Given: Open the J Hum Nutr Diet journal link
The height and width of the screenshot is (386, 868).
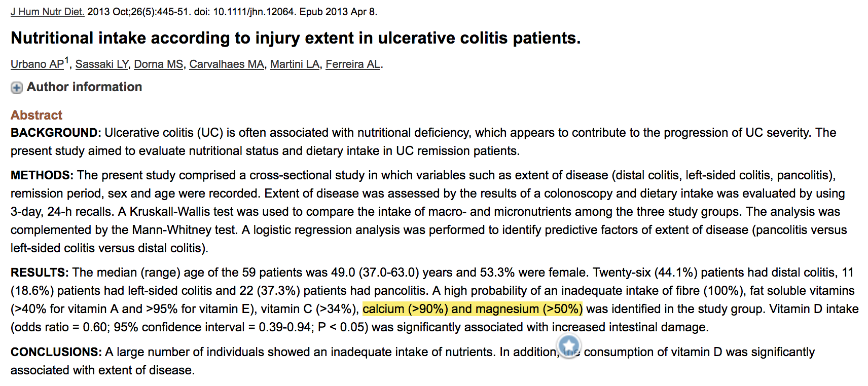Looking at the screenshot, I should pos(48,12).
